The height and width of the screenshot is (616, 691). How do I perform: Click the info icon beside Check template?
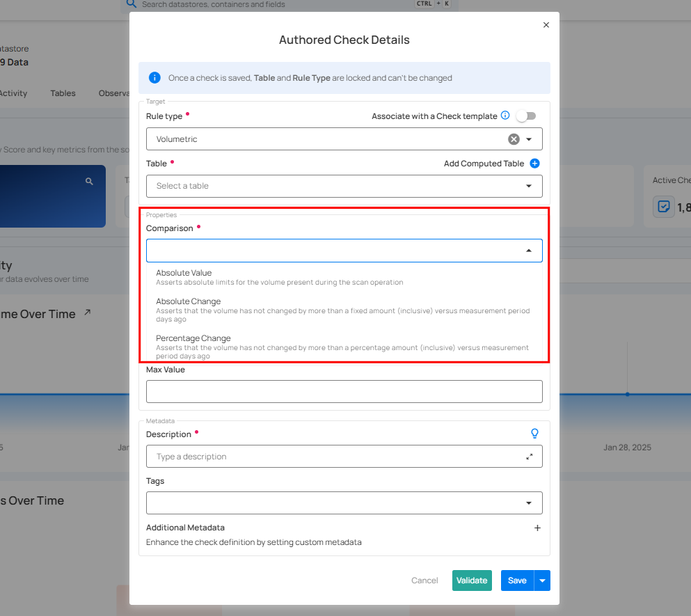coord(505,116)
